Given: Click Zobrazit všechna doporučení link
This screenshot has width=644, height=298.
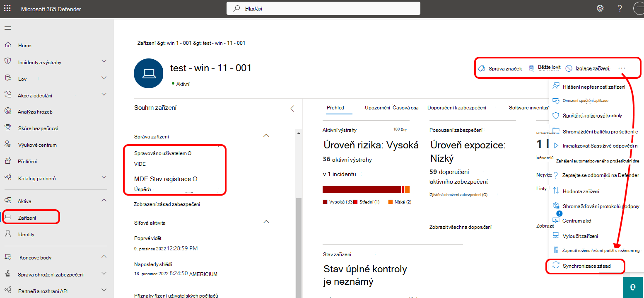Looking at the screenshot, I should coord(461,227).
